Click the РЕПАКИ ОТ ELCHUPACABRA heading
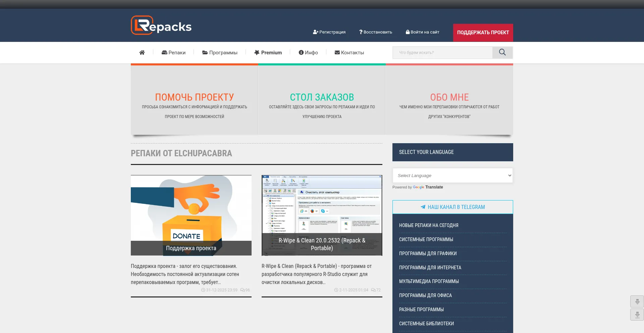 pyautogui.click(x=181, y=153)
